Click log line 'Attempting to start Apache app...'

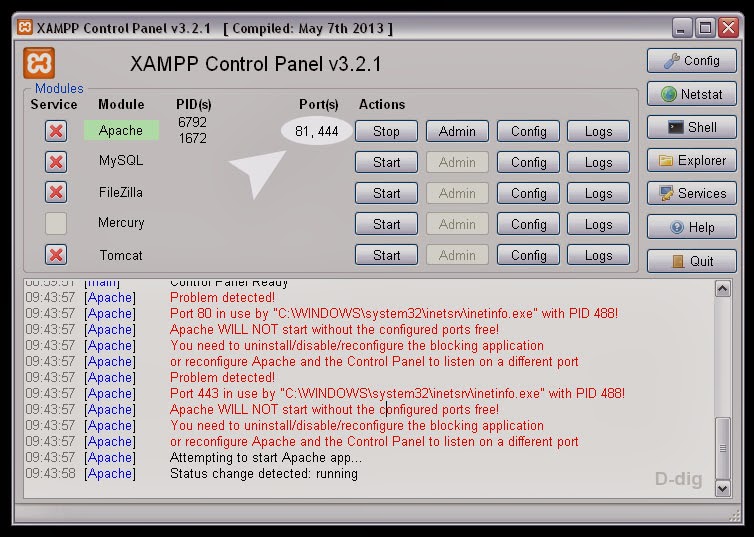coord(266,457)
